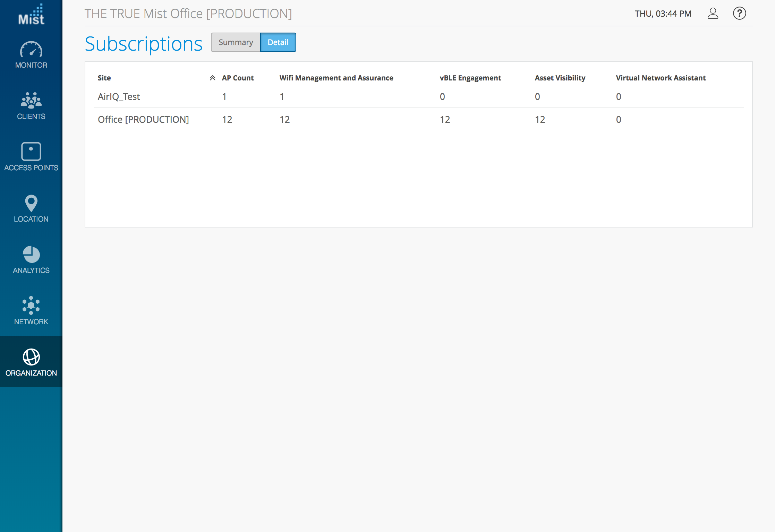Sort by Asset Visibility column
The height and width of the screenshot is (532, 775).
tap(560, 78)
